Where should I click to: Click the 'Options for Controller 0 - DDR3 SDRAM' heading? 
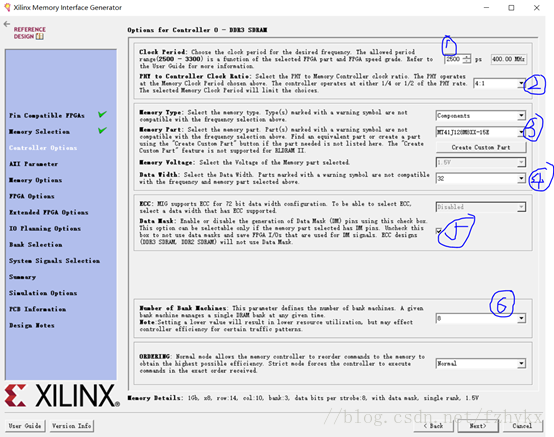pyautogui.click(x=197, y=30)
